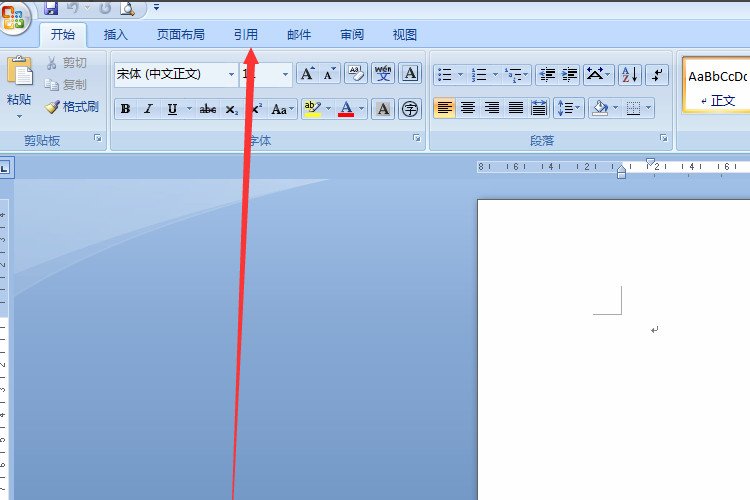Open the 引用 ribbon tab
The image size is (750, 500).
245,34
